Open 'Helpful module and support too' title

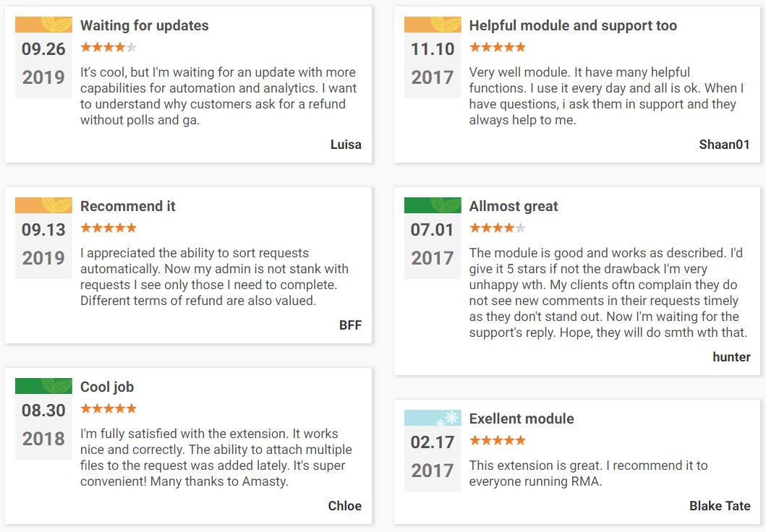(x=573, y=25)
